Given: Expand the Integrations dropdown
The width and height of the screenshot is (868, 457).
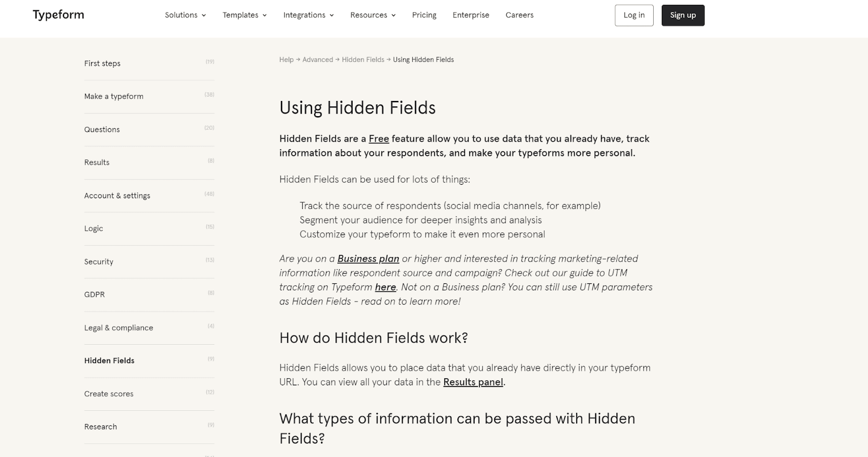Looking at the screenshot, I should 308,15.
